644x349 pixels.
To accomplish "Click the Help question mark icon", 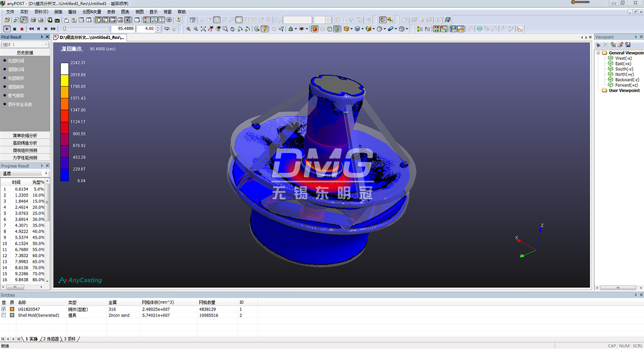I will point(178,20).
